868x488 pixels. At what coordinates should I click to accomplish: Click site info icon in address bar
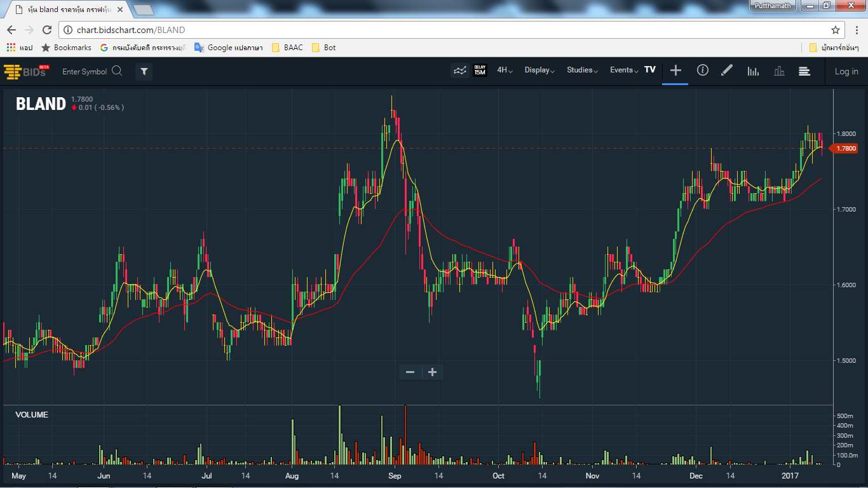pos(68,30)
